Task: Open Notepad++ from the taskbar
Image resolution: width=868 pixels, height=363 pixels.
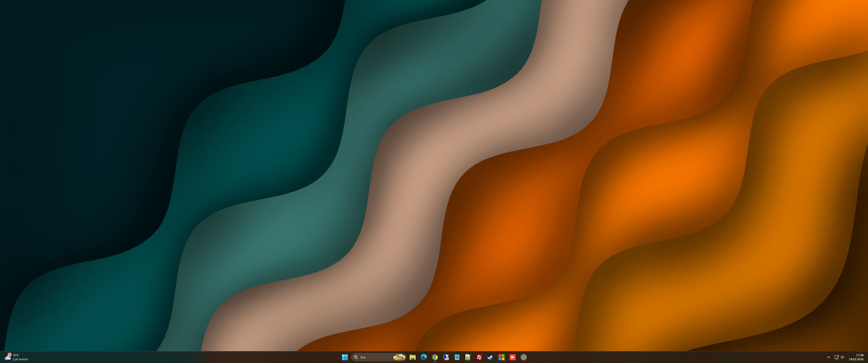Action: click(468, 357)
